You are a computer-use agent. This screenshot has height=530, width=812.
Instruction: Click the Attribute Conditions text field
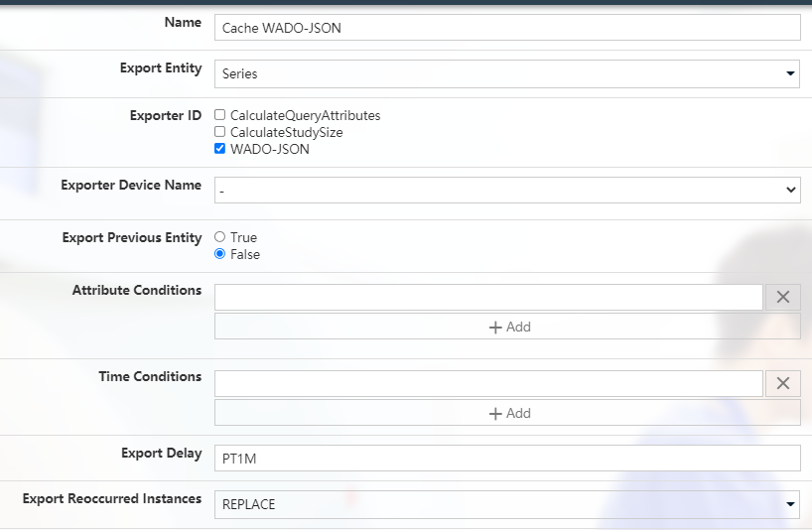coord(488,297)
